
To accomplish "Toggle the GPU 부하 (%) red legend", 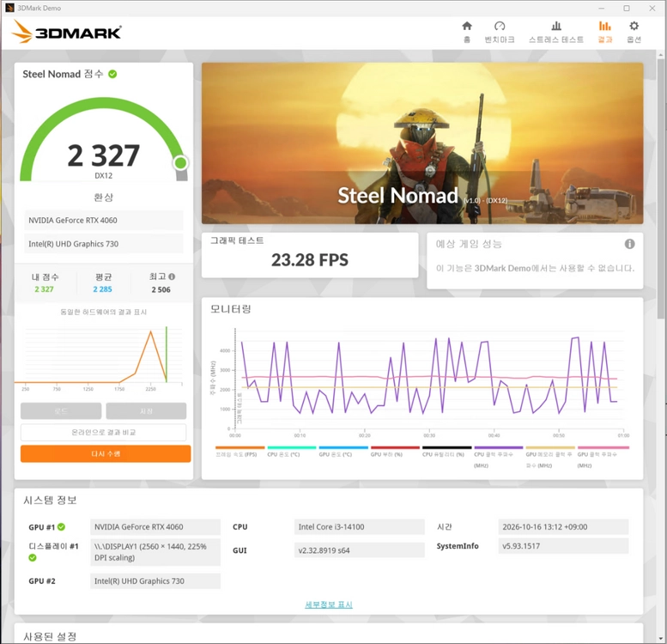I will click(x=395, y=447).
